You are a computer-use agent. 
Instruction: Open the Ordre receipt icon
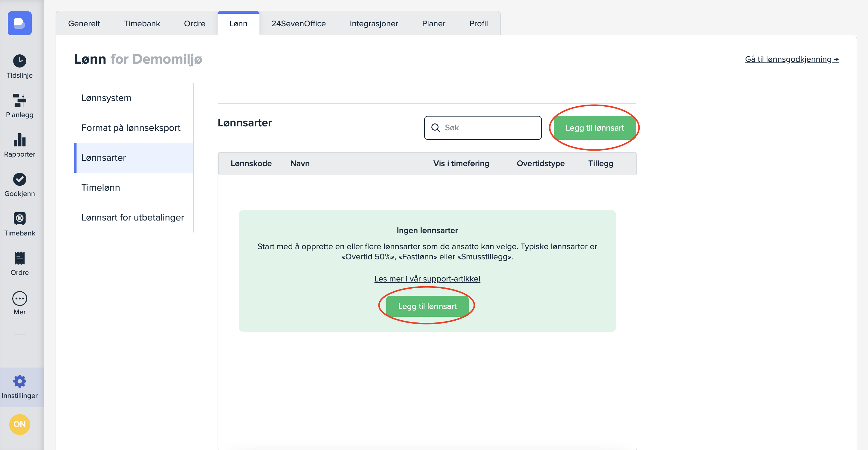[x=19, y=258]
